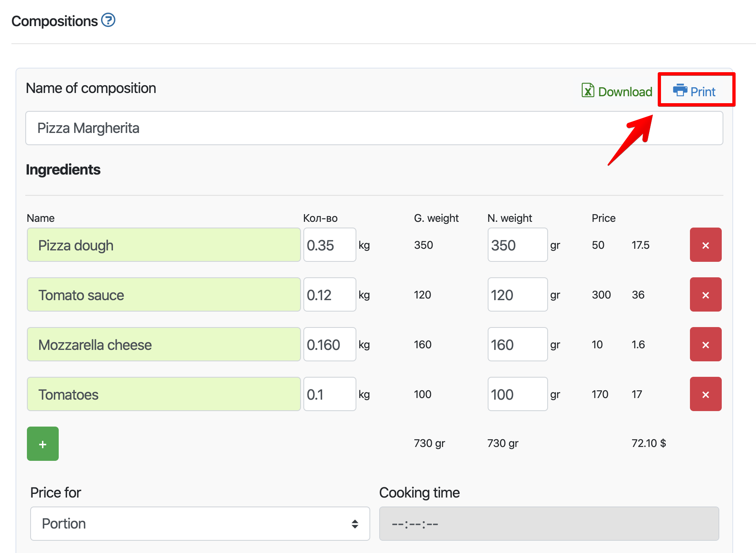This screenshot has height=553, width=756.
Task: Edit the composition name Pizza Margherita field
Action: tap(374, 128)
